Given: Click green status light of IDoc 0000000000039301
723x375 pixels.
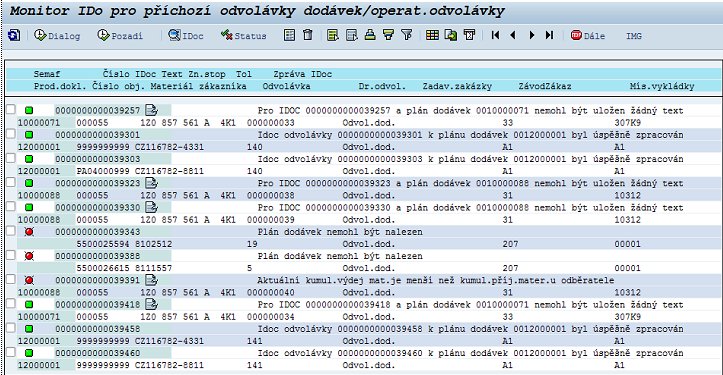Looking at the screenshot, I should [29, 135].
